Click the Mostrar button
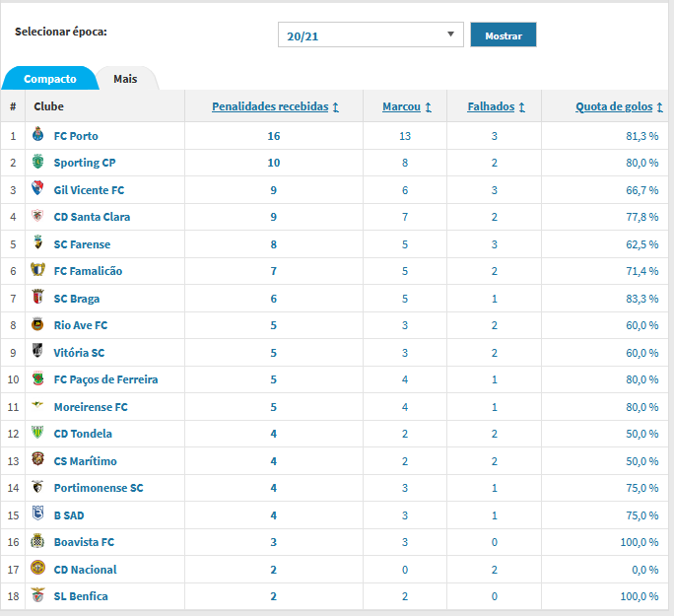Viewport: 674px width, 616px height. (504, 34)
